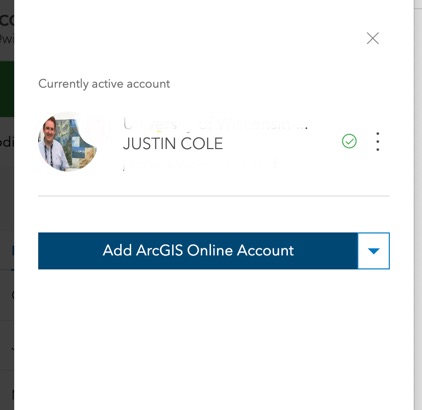422x410 pixels.
Task: Close the account panel with the X
Action: coord(372,38)
